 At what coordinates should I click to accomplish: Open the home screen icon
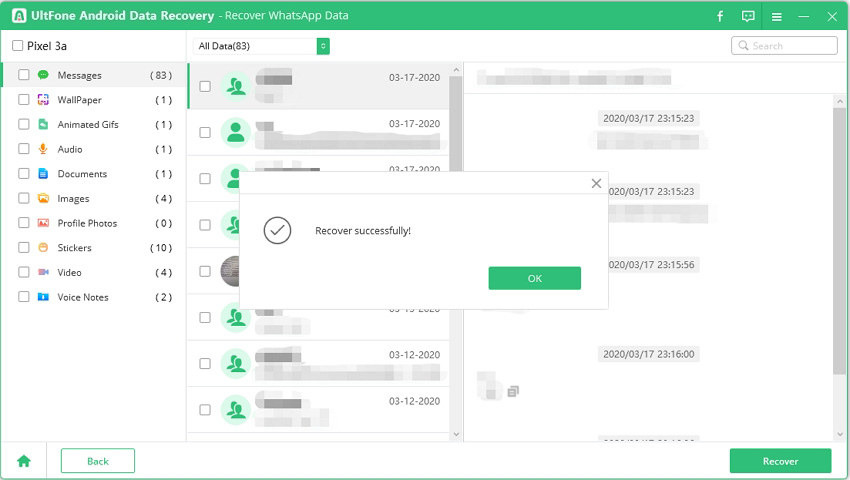[24, 461]
